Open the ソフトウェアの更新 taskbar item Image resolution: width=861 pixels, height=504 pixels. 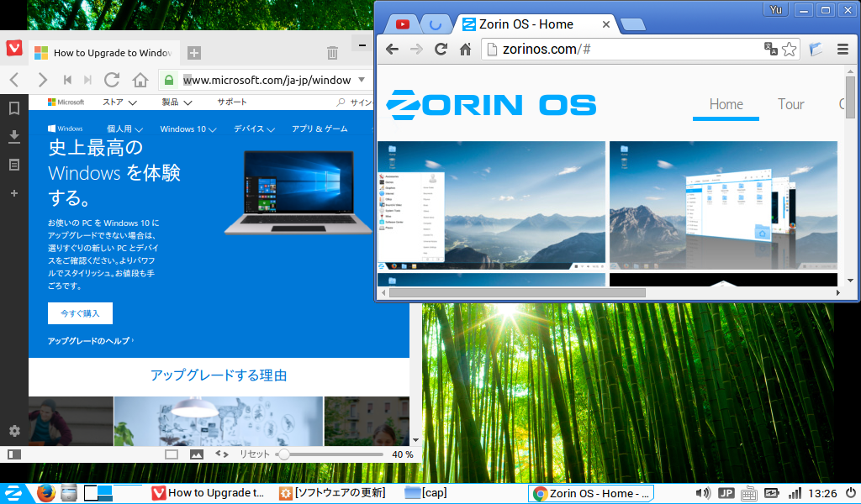coord(333,493)
